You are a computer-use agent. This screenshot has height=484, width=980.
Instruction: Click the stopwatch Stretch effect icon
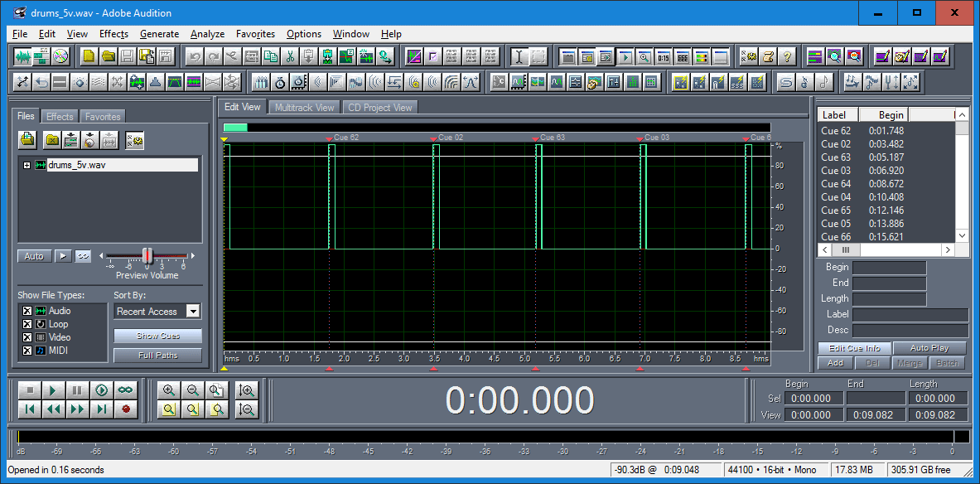tap(281, 81)
